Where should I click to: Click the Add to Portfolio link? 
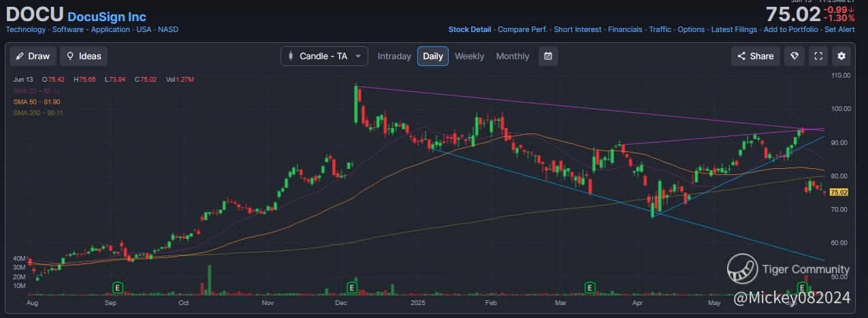point(791,29)
